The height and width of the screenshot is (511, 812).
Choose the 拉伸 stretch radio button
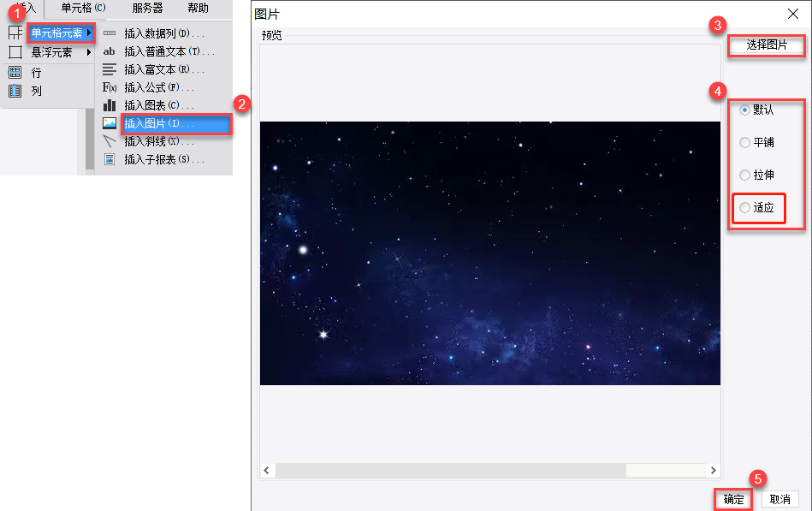[x=744, y=175]
